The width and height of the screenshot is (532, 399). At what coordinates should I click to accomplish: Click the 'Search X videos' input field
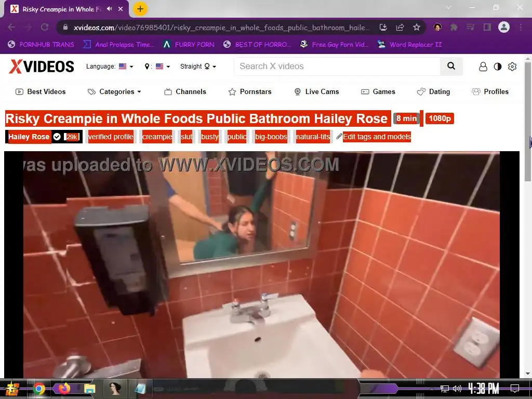coord(337,66)
